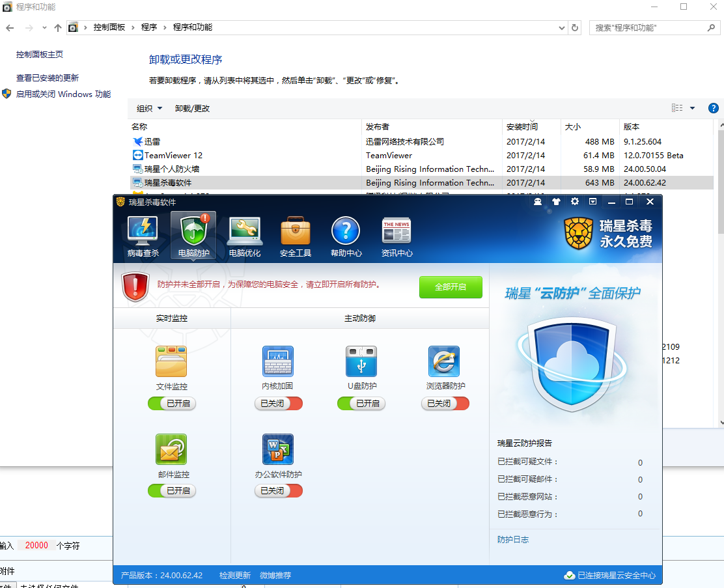Select the 迅雷 program row
The height and width of the screenshot is (588, 724).
coord(421,142)
